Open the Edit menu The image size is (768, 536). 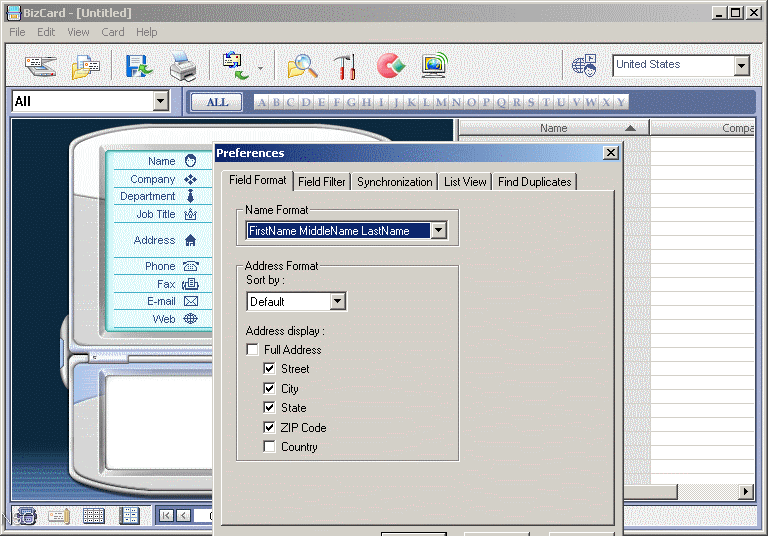(x=46, y=32)
